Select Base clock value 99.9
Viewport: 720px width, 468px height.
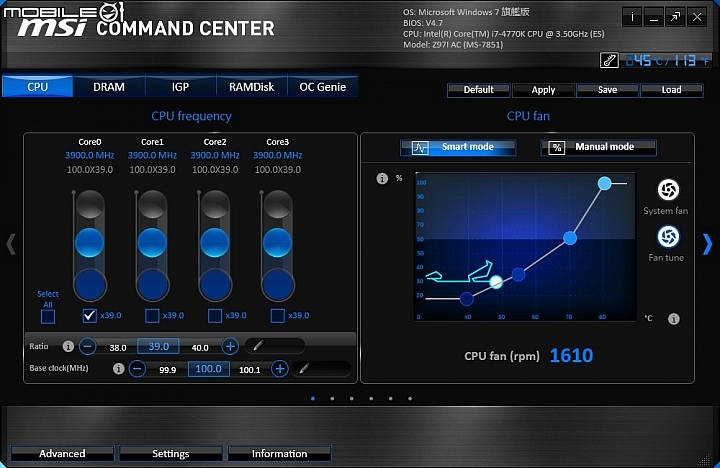pyautogui.click(x=168, y=370)
